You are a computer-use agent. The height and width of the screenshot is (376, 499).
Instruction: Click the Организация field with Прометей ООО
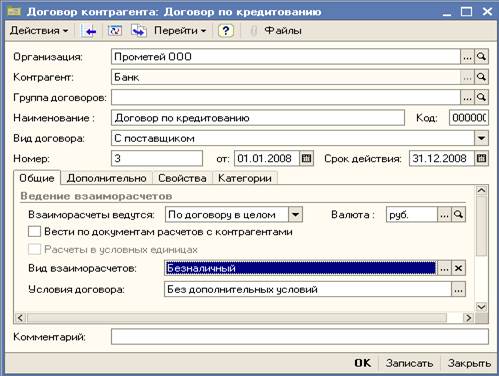(286, 57)
